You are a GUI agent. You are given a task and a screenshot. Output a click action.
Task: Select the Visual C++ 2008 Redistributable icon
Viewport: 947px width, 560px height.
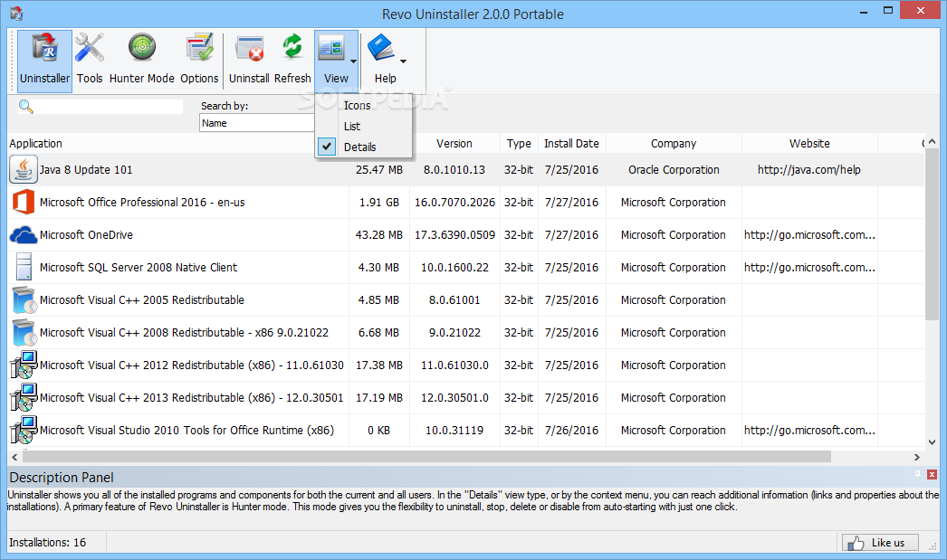click(x=24, y=333)
